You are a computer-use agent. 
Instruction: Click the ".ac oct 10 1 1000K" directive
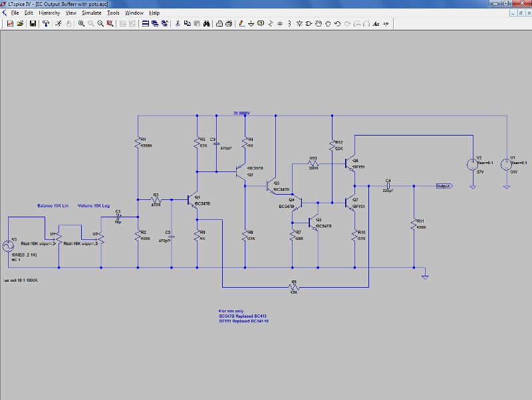click(21, 280)
